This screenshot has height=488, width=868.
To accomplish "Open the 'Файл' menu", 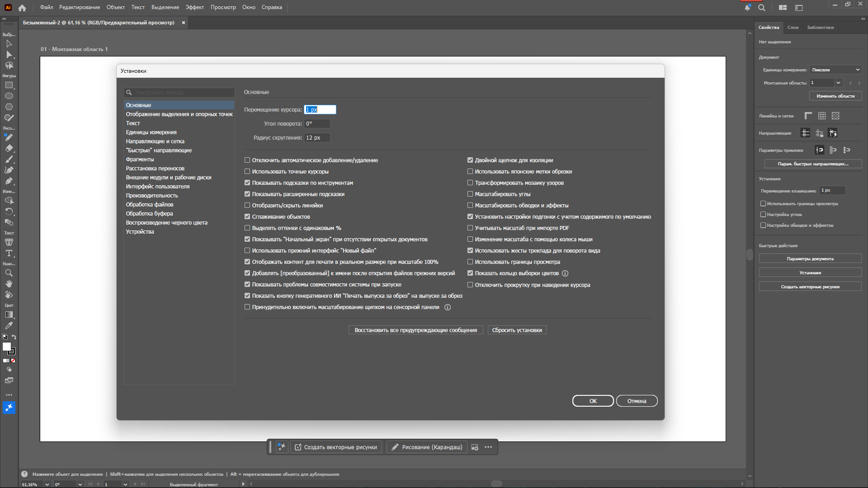I will (x=46, y=7).
